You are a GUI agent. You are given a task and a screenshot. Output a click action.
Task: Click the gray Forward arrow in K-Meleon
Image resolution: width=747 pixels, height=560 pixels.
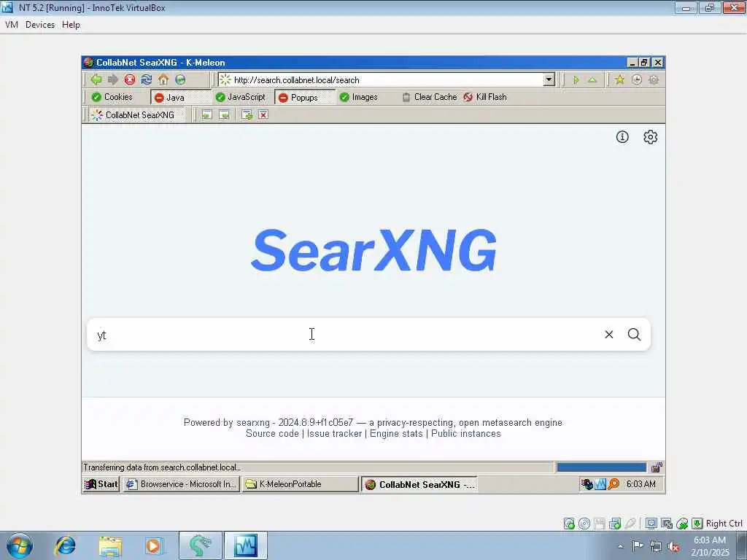coord(113,79)
